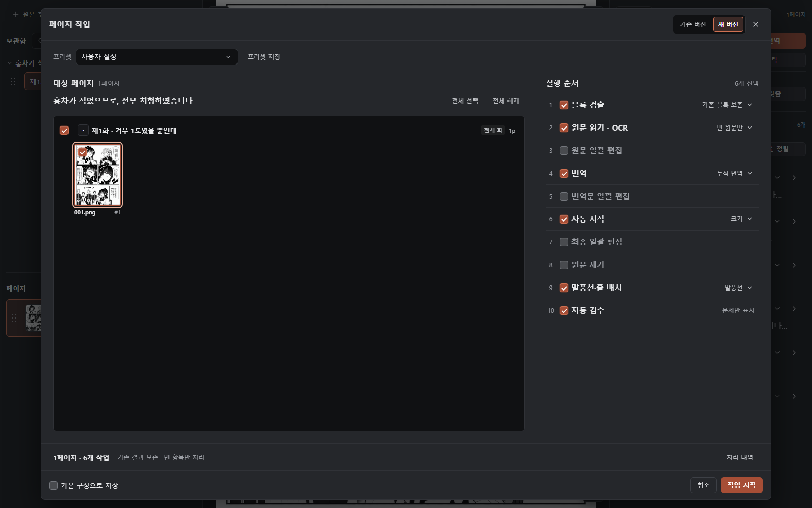This screenshot has height=508, width=812.
Task: Select the 001.png page thumbnail
Action: point(97,175)
